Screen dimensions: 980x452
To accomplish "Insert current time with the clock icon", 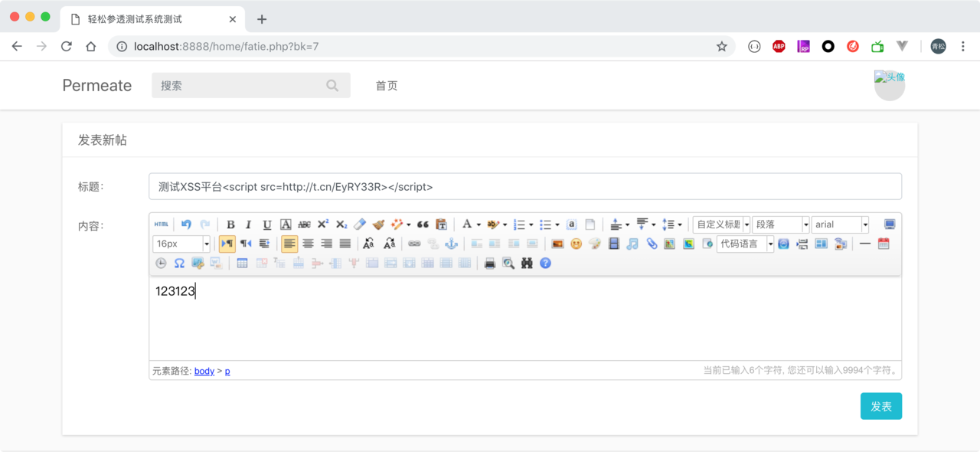I will (x=161, y=263).
